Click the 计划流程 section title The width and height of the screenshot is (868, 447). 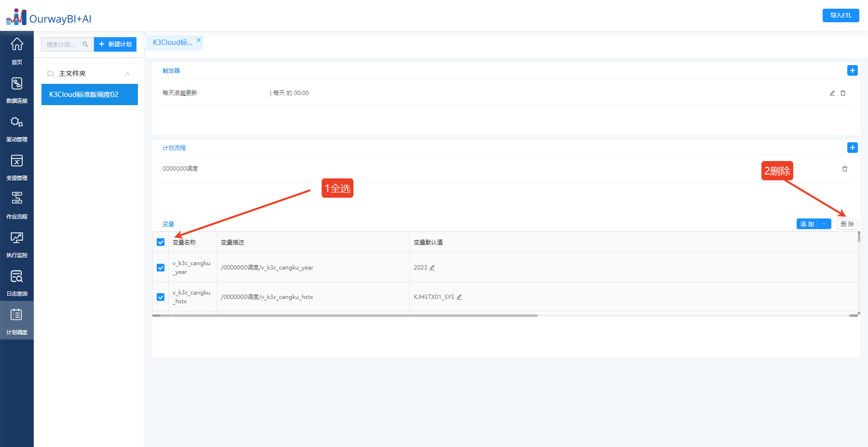click(174, 148)
